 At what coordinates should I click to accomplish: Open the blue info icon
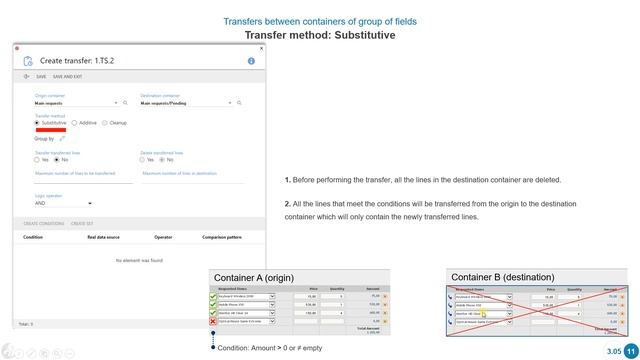[251, 61]
